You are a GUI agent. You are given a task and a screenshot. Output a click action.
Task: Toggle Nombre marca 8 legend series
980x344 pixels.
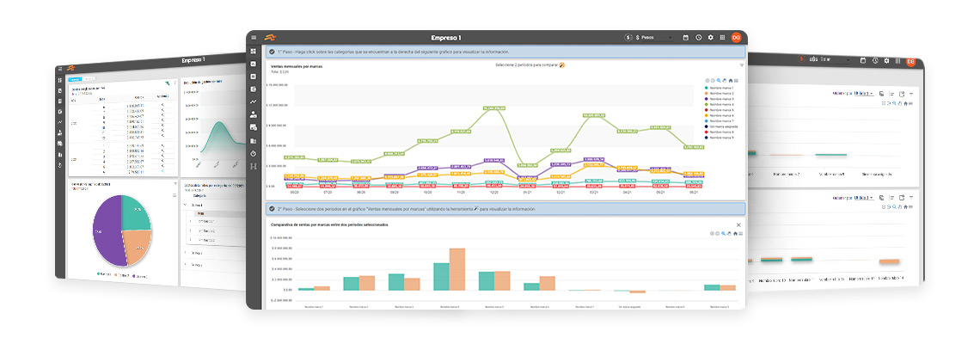(720, 132)
